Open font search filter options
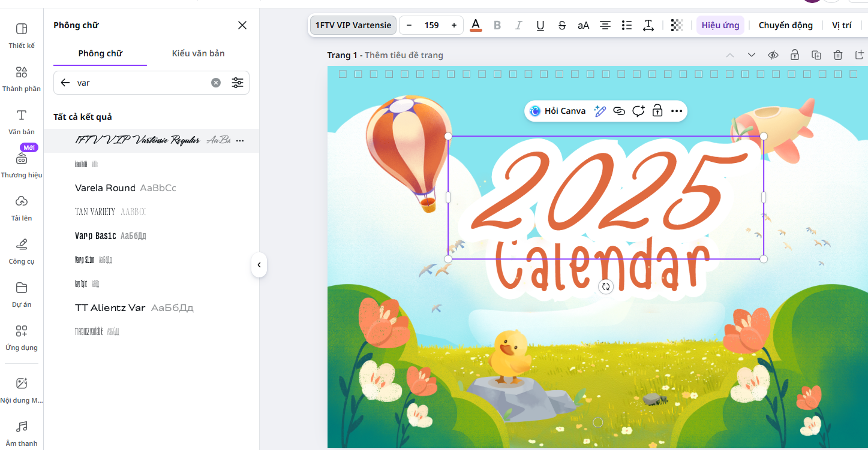The height and width of the screenshot is (450, 868). tap(238, 83)
